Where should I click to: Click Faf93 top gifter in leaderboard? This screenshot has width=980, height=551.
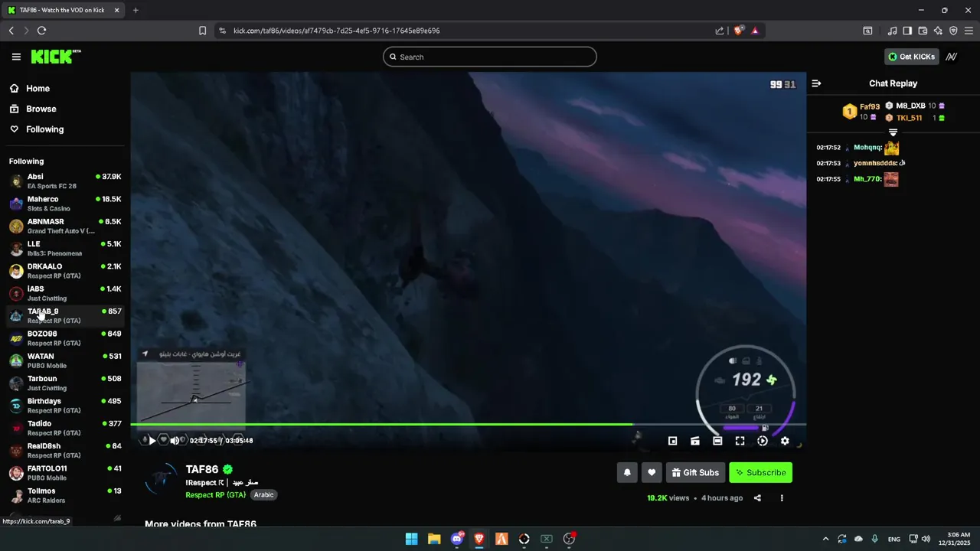pos(870,107)
